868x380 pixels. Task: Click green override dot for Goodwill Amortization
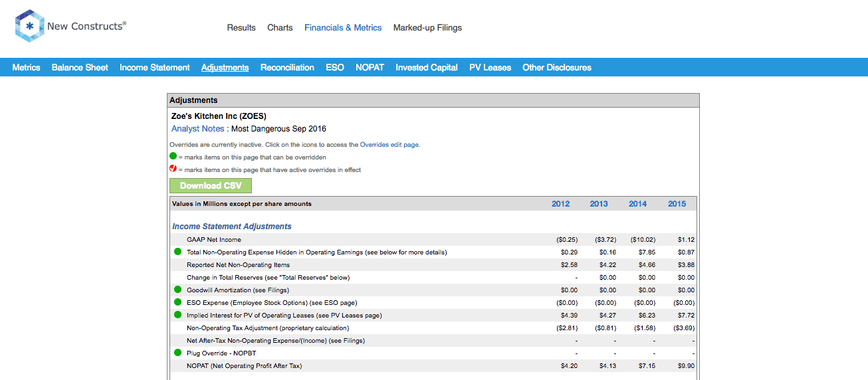click(x=177, y=290)
